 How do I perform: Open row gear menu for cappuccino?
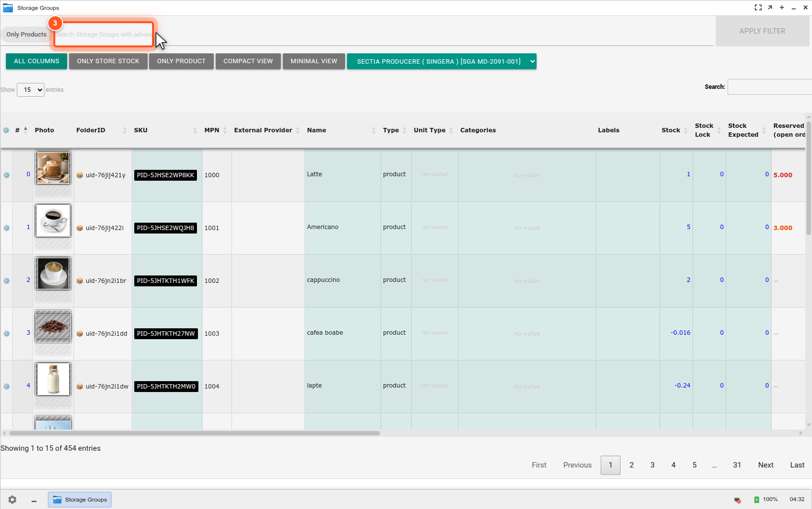6,281
